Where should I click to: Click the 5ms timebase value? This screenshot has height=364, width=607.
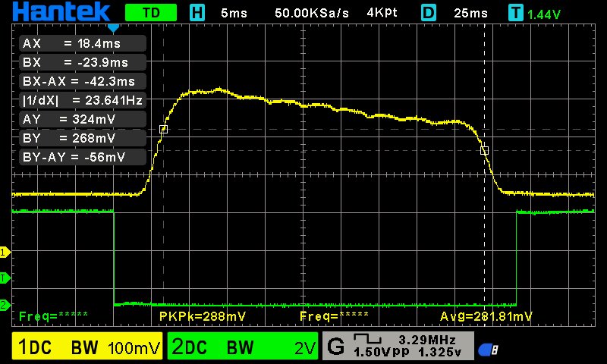(x=234, y=13)
